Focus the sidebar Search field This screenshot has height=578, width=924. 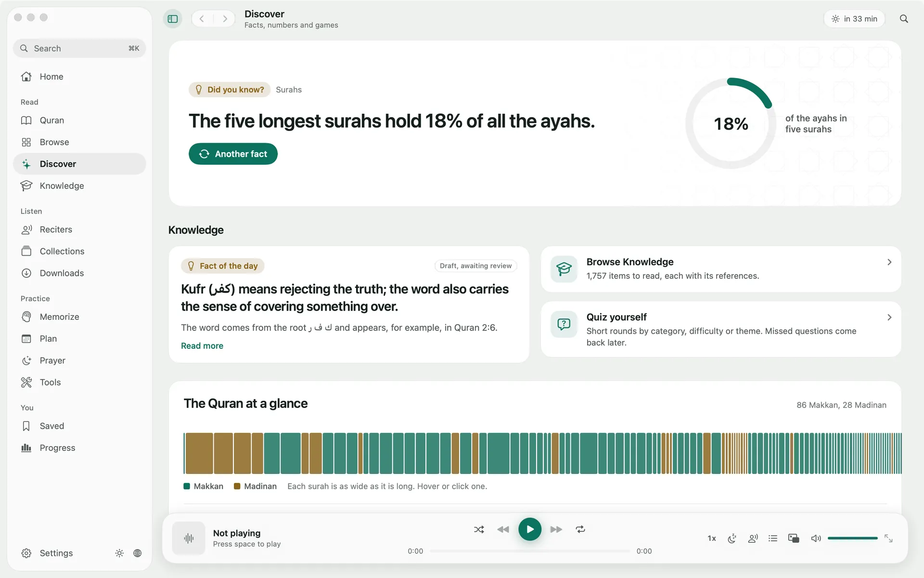coord(79,48)
